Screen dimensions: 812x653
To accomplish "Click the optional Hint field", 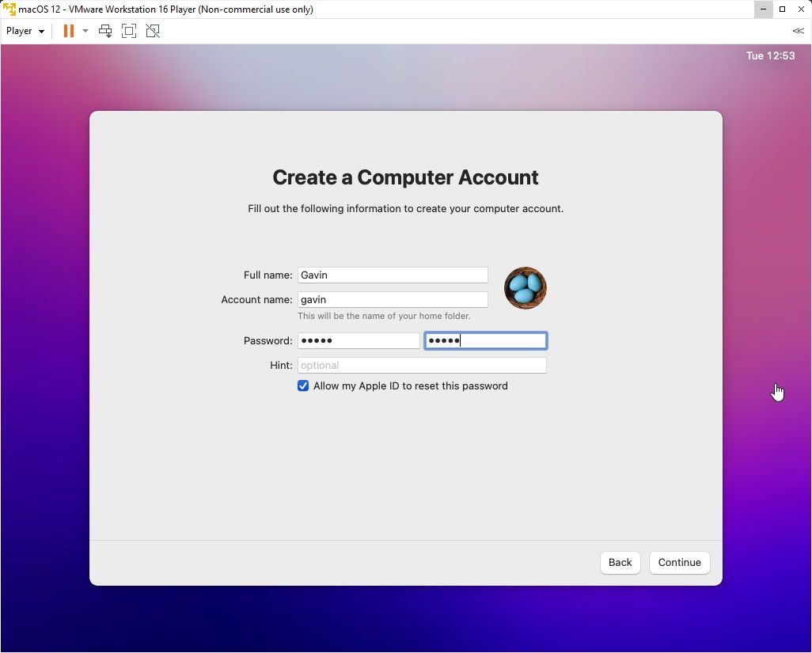I will (x=422, y=365).
